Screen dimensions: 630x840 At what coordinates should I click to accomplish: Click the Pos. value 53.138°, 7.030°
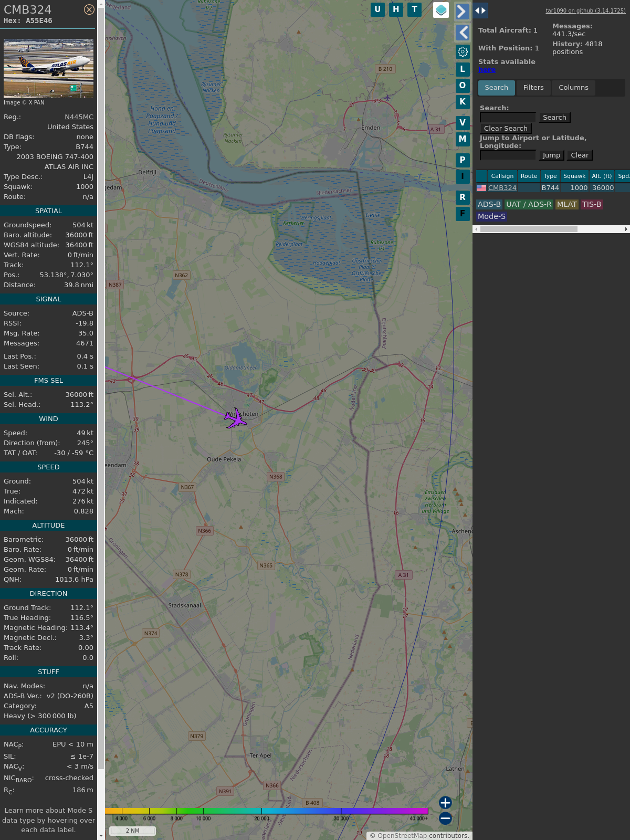67,275
